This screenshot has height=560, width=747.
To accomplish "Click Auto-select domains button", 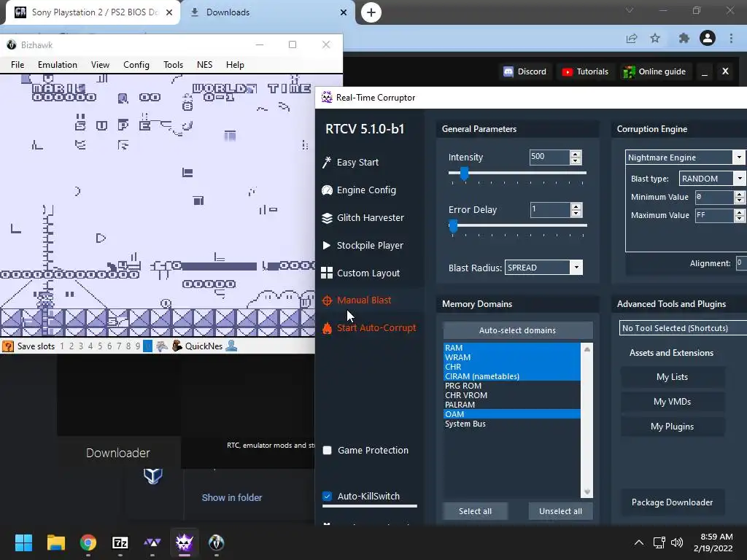I will 517,330.
